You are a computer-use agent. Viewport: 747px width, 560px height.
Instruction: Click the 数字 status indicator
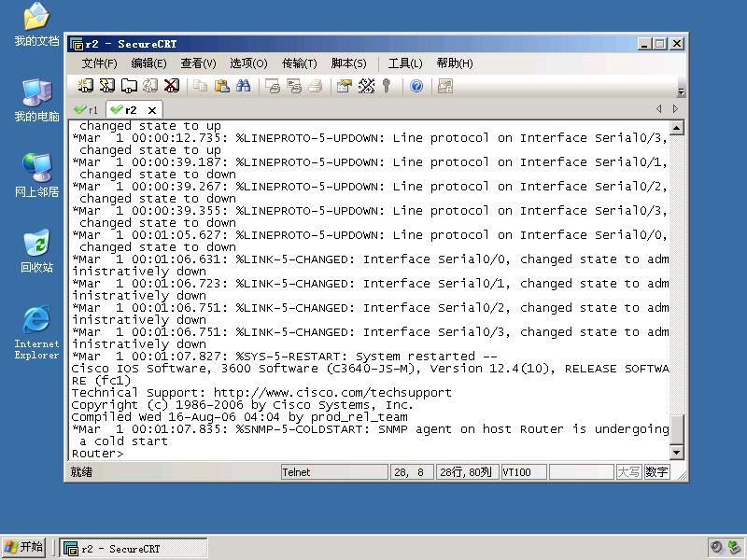point(656,472)
